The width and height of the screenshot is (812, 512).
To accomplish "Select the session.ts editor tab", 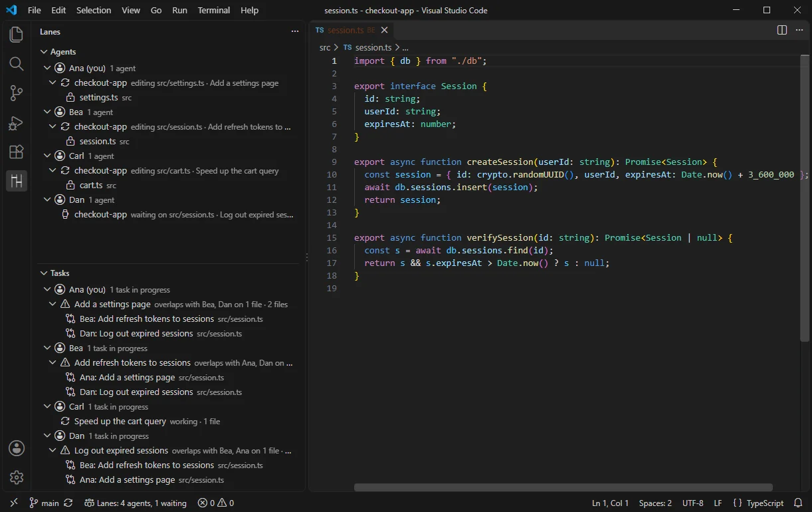I will (x=352, y=30).
